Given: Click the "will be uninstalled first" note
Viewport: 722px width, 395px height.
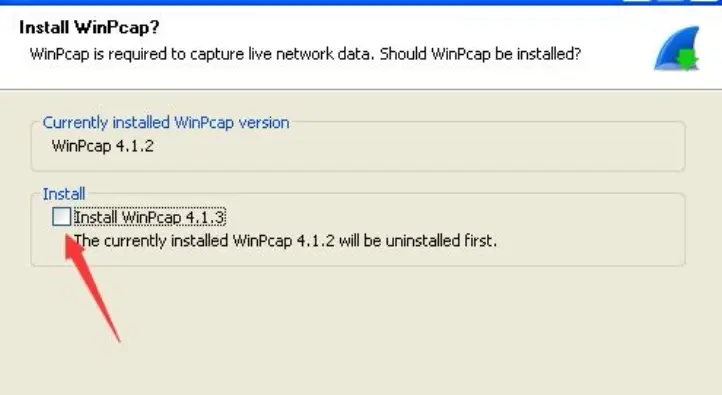Looking at the screenshot, I should pos(418,241).
